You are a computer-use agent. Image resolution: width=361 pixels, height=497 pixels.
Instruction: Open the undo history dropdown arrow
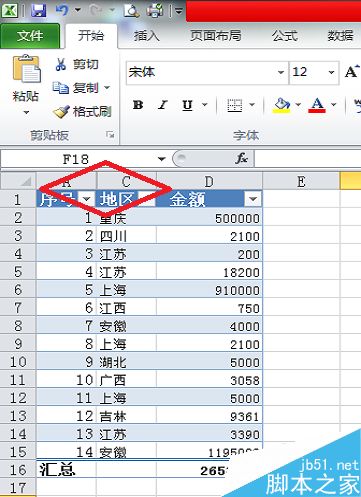coord(77,10)
